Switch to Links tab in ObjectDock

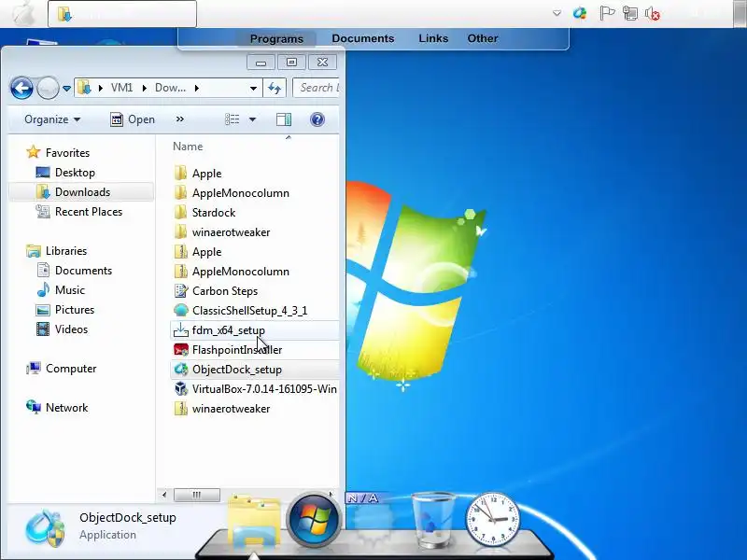click(x=433, y=38)
